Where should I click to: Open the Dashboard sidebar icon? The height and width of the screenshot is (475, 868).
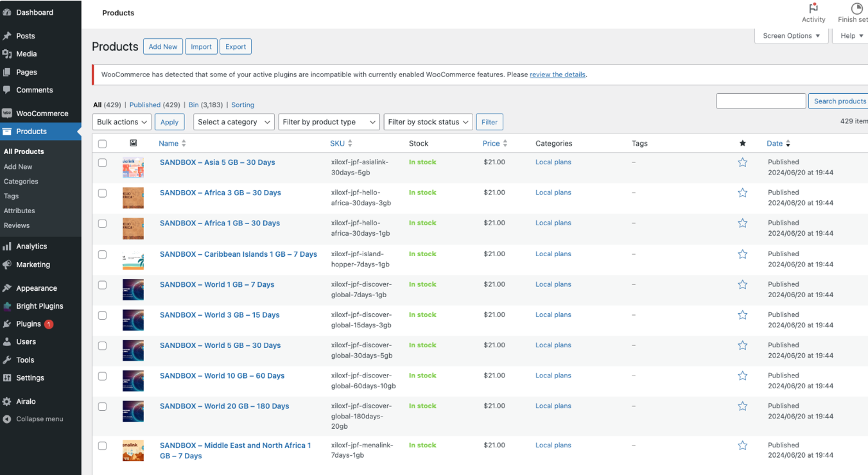point(7,12)
